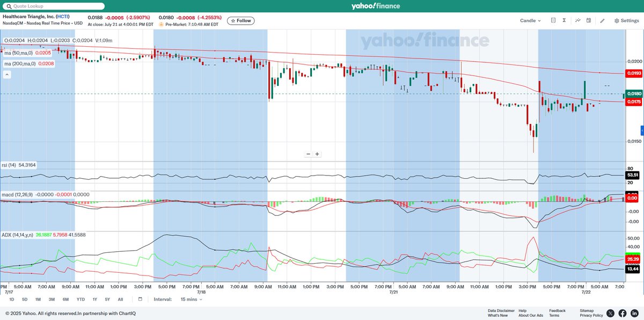Viewport: 644px width, 320px height.
Task: Click the Follow button
Action: click(240, 20)
